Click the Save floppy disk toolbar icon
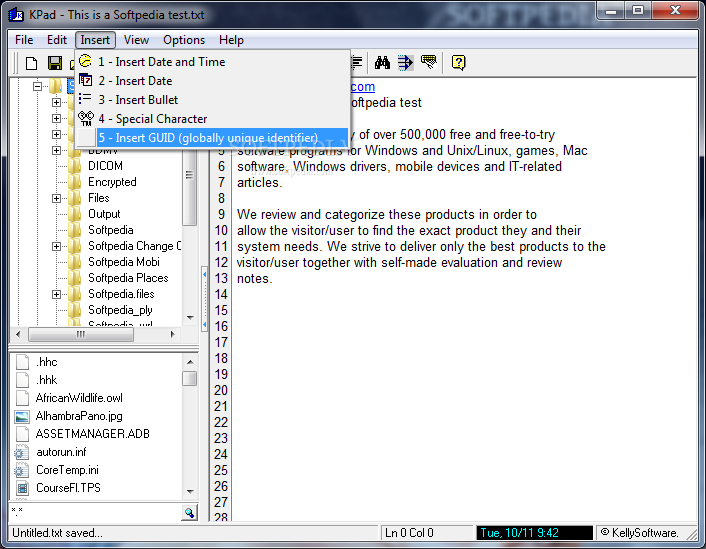The height and width of the screenshot is (549, 706). point(55,63)
